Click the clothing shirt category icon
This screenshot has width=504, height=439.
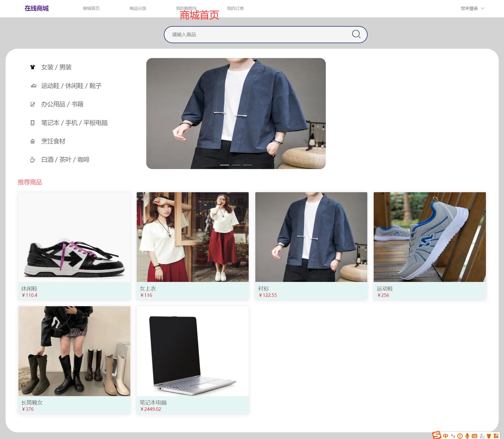[32, 67]
